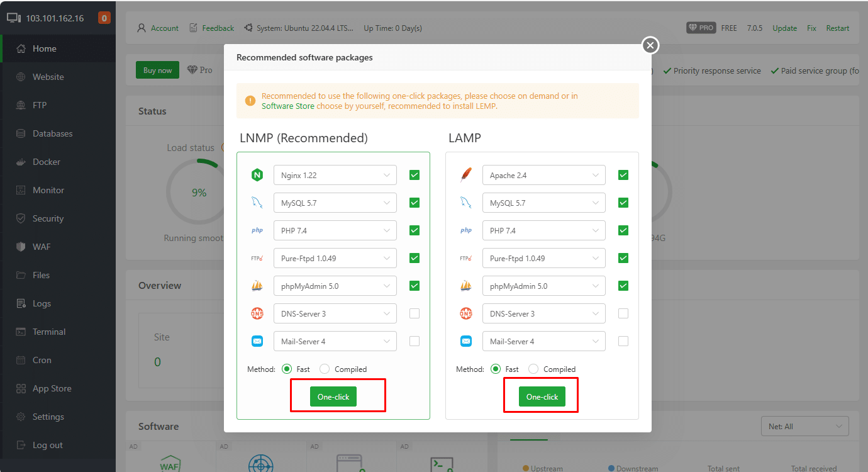Click the Pure-Ftpd icon in LAMP
Image resolution: width=868 pixels, height=472 pixels.
pyautogui.click(x=466, y=258)
